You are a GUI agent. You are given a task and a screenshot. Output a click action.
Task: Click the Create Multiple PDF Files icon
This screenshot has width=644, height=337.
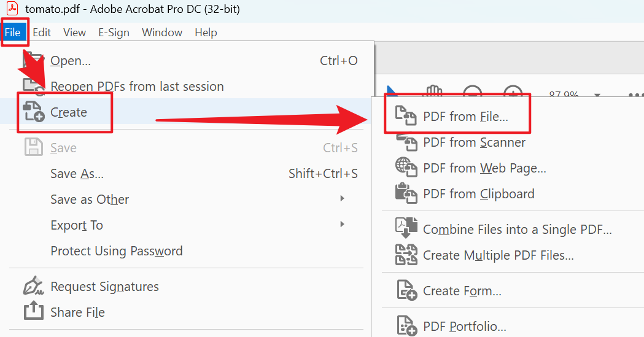(406, 255)
